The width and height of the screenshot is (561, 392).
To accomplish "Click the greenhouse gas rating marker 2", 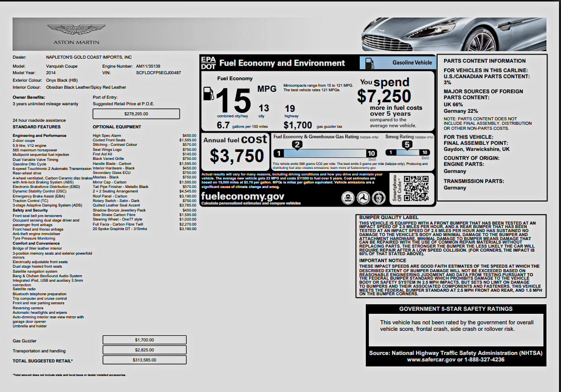I will [297, 145].
